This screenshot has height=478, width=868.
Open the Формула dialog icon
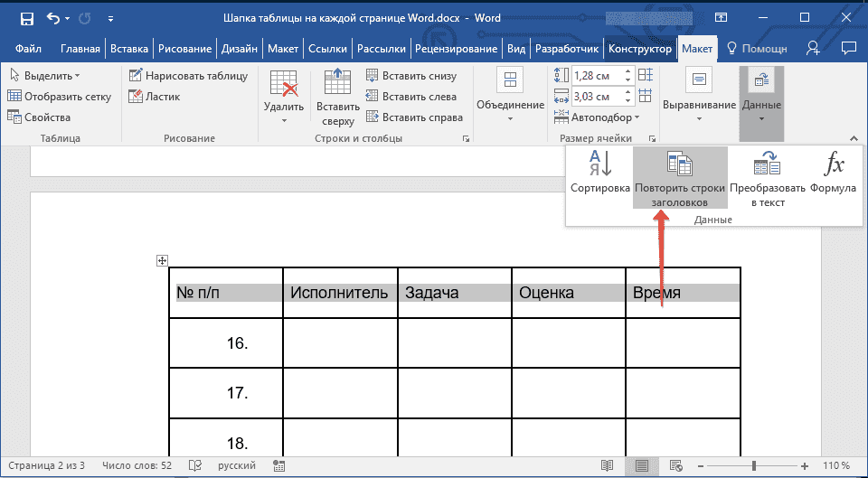click(x=835, y=164)
